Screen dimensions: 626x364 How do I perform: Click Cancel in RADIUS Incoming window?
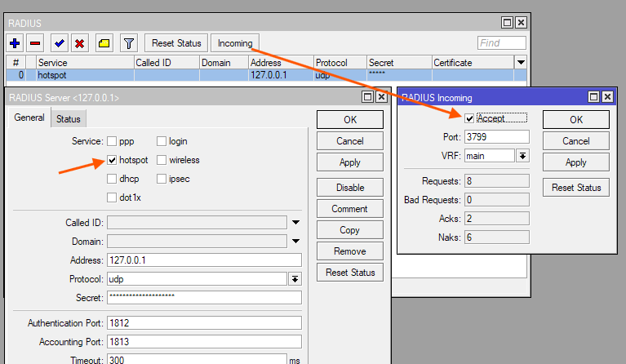coord(576,141)
